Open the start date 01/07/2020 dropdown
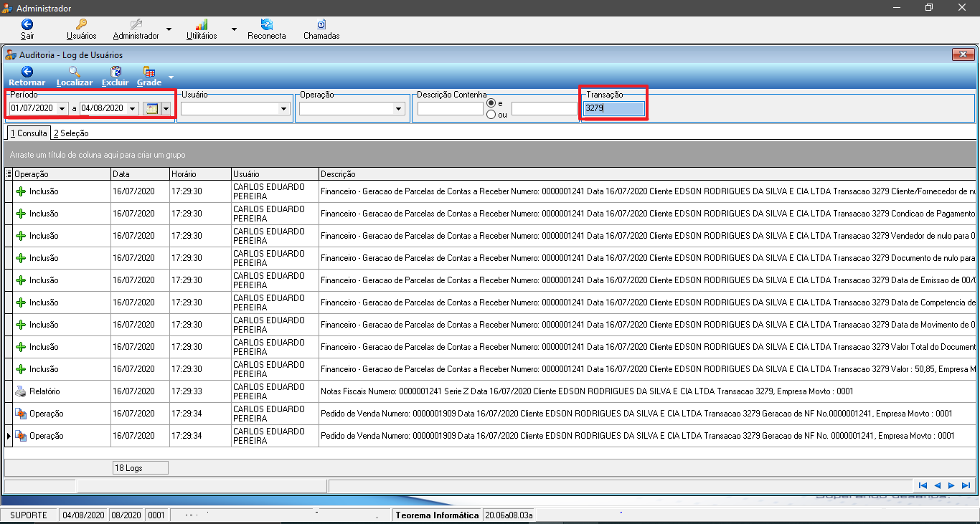The width and height of the screenshot is (980, 524). tap(63, 109)
